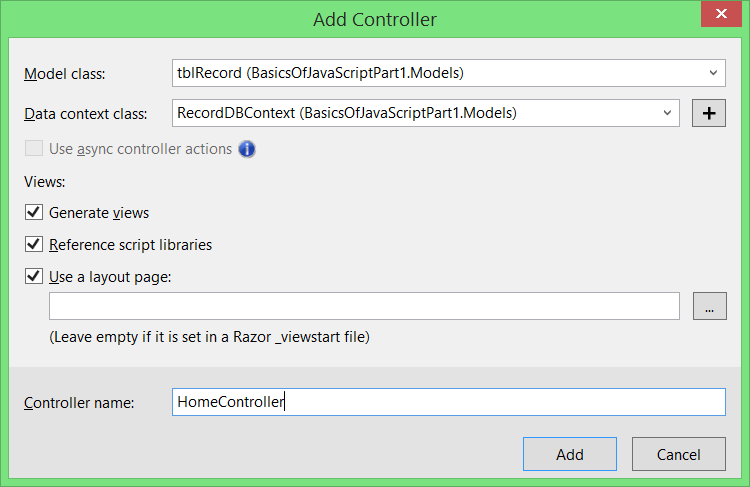Click the Razor _viewstart hint text

[209, 337]
